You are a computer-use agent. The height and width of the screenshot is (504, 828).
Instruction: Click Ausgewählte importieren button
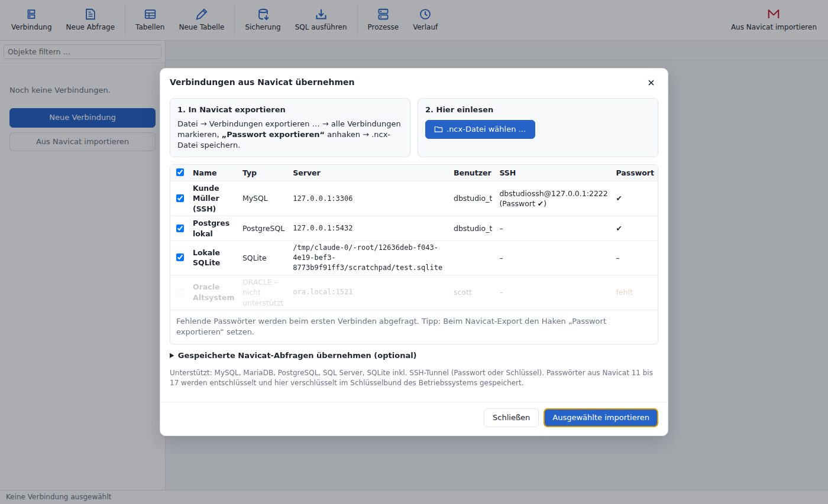(601, 418)
